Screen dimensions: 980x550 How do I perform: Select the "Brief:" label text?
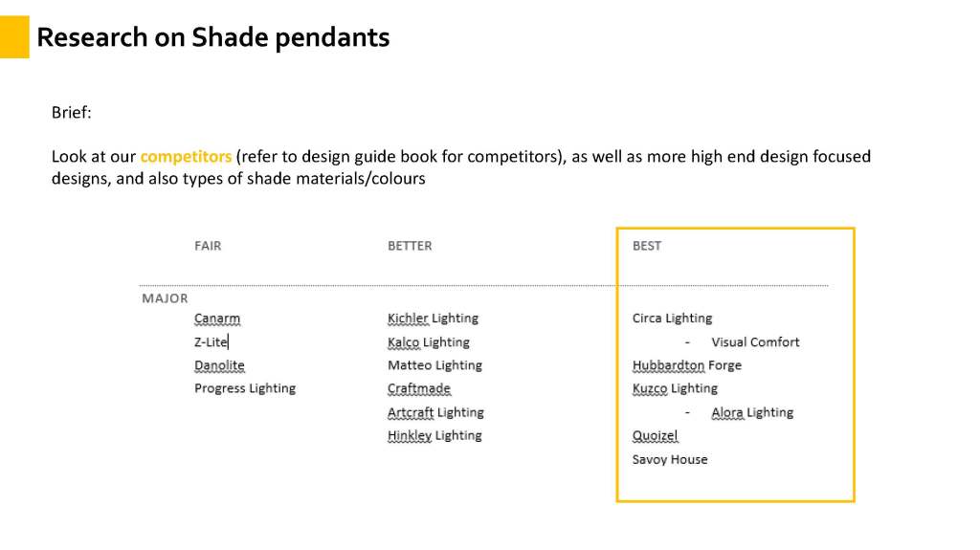(71, 113)
